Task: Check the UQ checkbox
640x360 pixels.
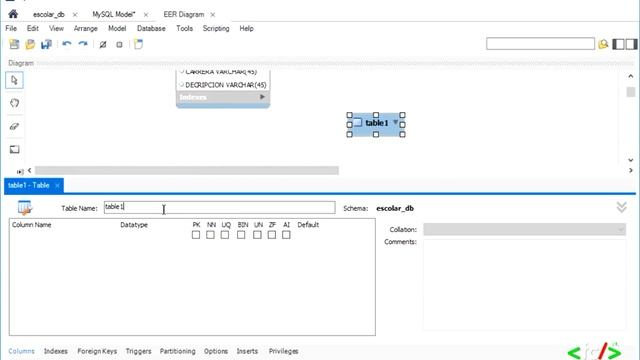Action: 225,235
